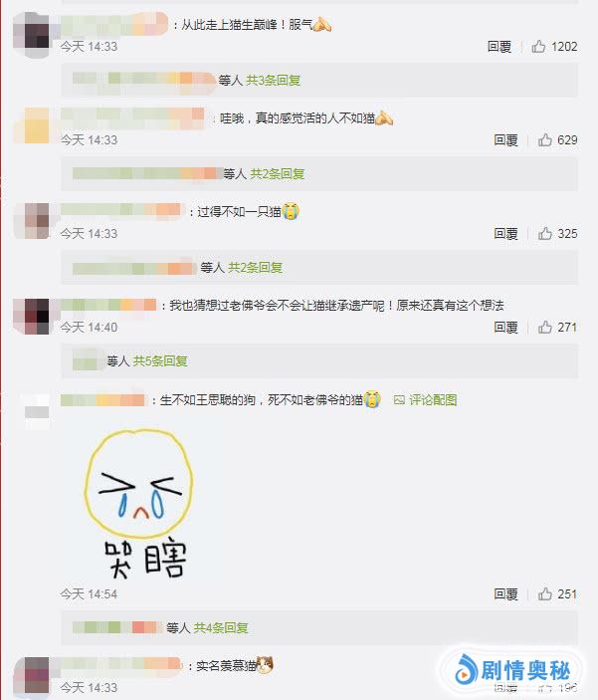Image resolution: width=598 pixels, height=700 pixels.
Task: Like the crying-face image comment with 251
Action: (x=545, y=594)
